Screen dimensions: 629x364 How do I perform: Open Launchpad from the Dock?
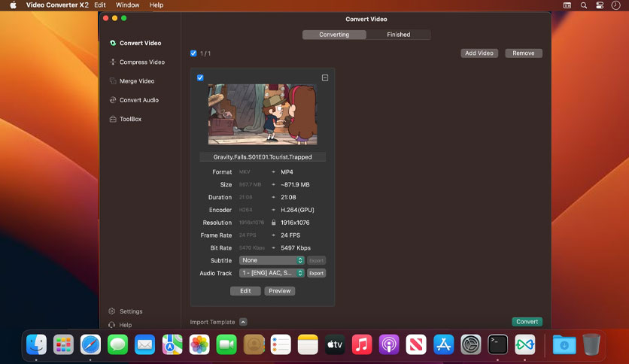tap(63, 344)
